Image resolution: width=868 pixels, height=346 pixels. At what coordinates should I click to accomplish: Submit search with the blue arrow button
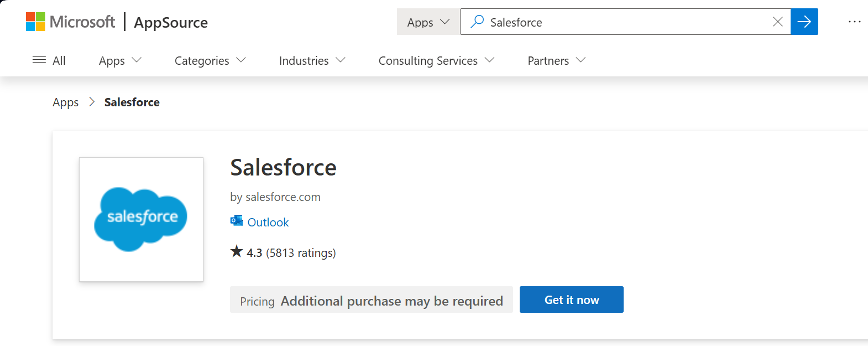tap(804, 22)
